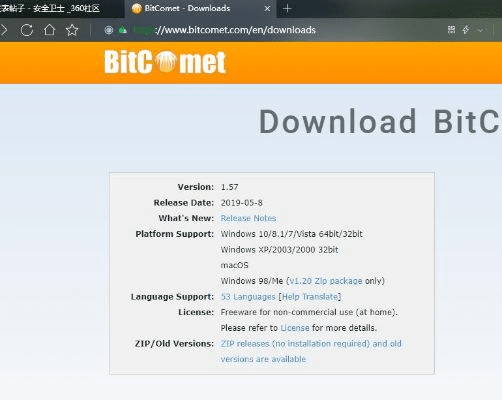Bookmark this page with the star icon
502x400 pixels.
(72, 30)
